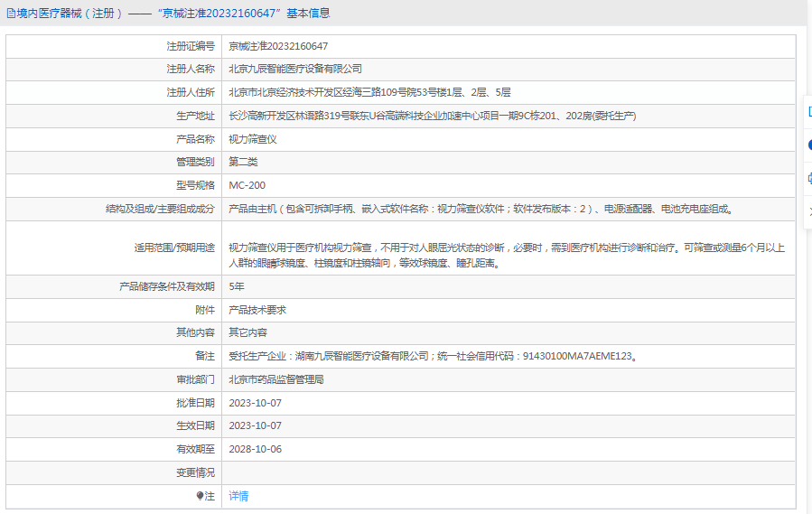The image size is (812, 514).
Task: Click the model value MC-200
Action: tap(247, 185)
